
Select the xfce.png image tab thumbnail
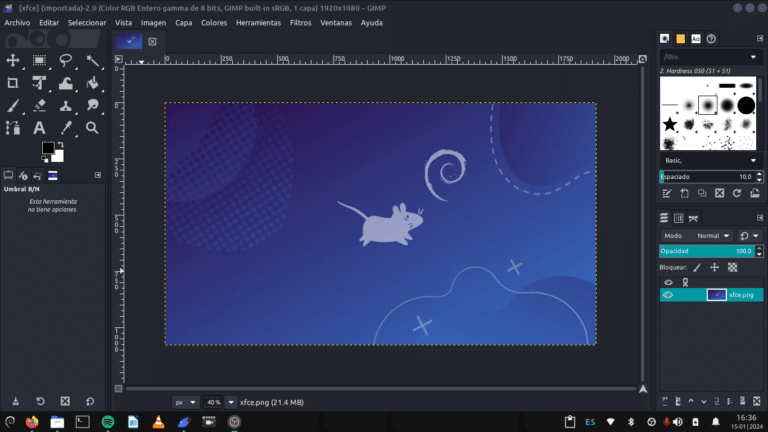click(x=129, y=41)
